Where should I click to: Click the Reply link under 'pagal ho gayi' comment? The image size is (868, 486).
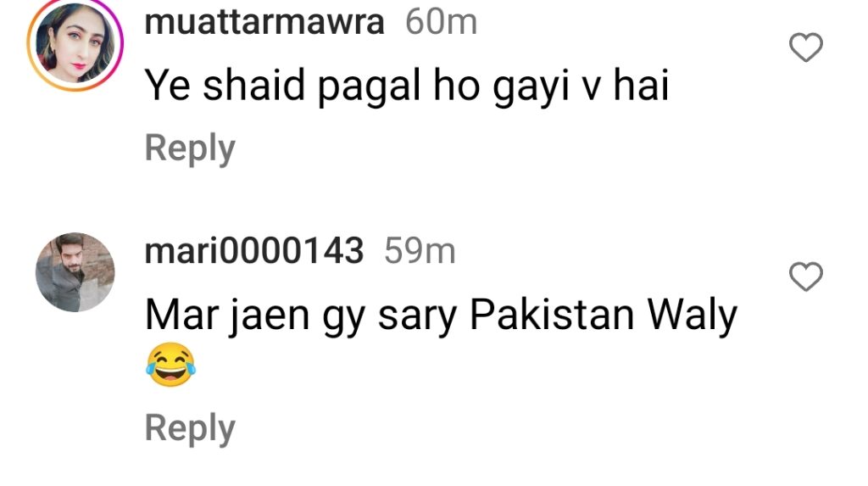pyautogui.click(x=190, y=148)
